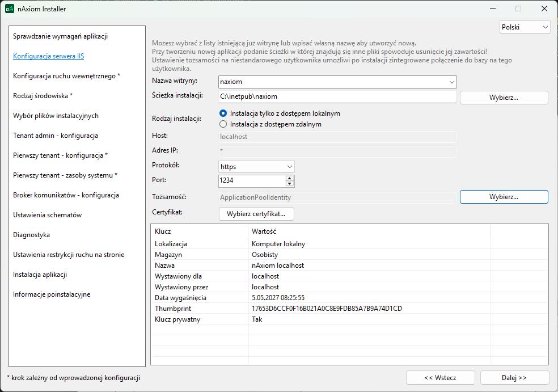The image size is (558, 392).
Task: Select Rodzaj środowiska step
Action: [43, 96]
